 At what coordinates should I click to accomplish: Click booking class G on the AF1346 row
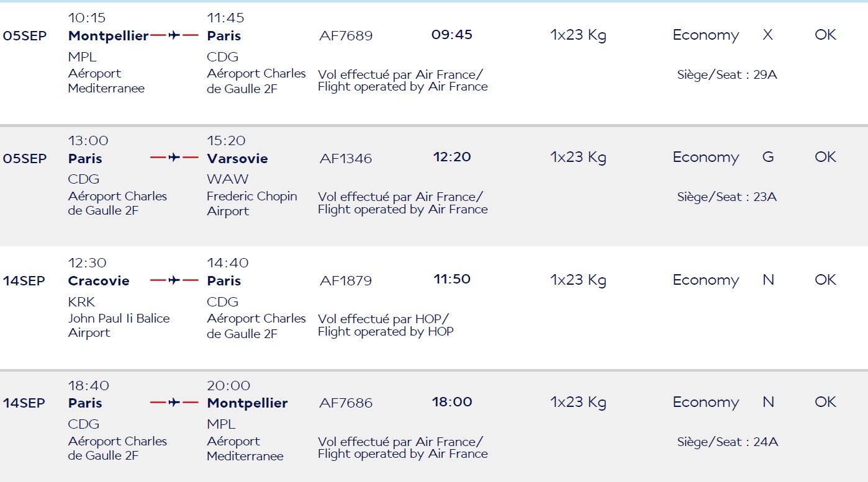(x=768, y=158)
